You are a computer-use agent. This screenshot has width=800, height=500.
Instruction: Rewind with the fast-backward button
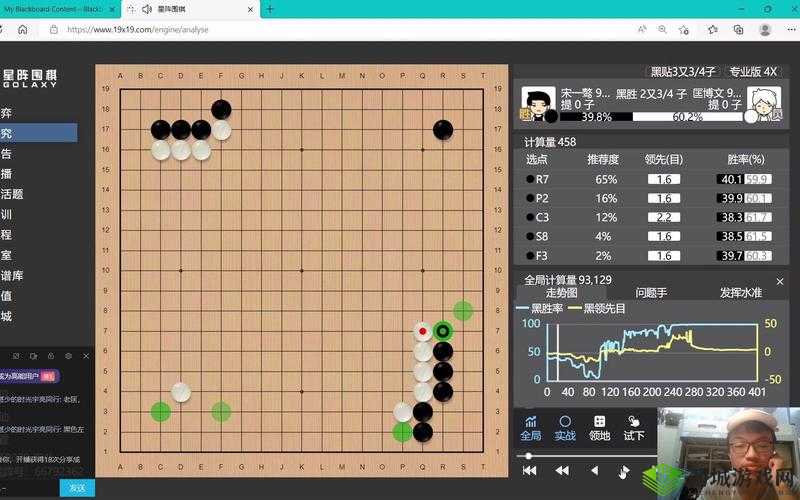pos(562,470)
